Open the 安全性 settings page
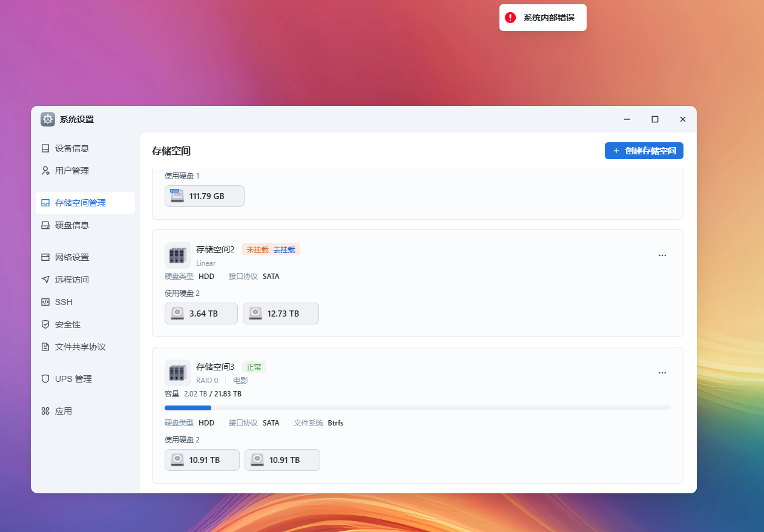This screenshot has height=532, width=764. pyautogui.click(x=85, y=324)
